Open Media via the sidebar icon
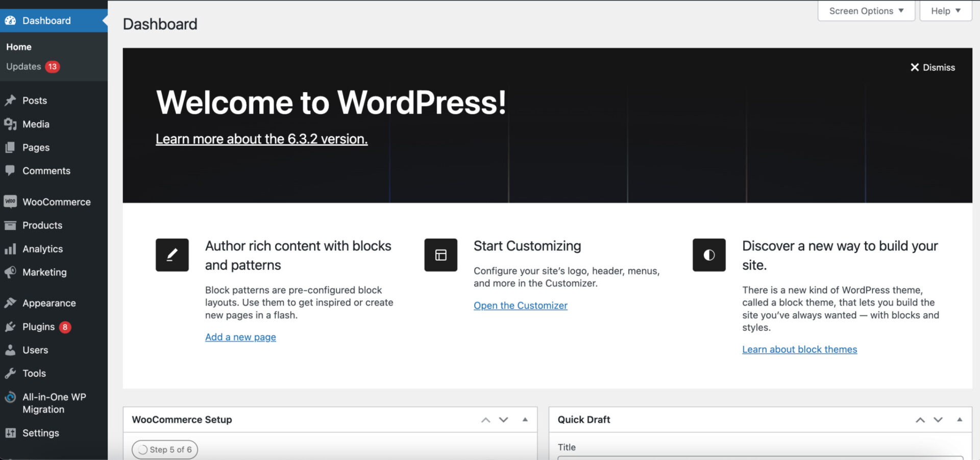The width and height of the screenshot is (980, 460). click(x=11, y=124)
